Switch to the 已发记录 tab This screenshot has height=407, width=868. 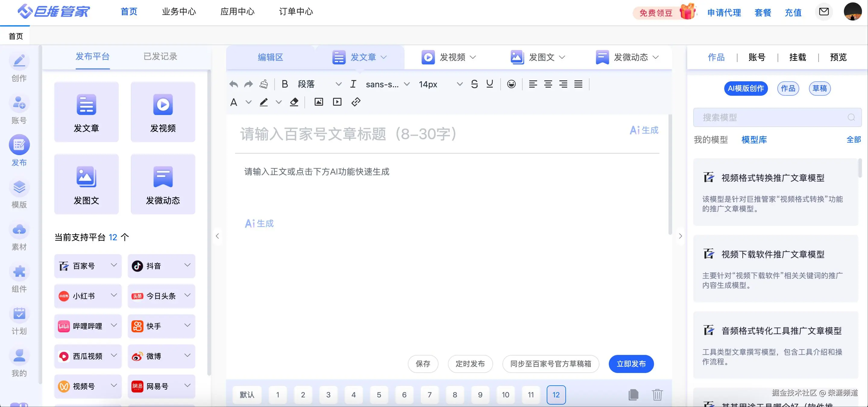pyautogui.click(x=160, y=57)
